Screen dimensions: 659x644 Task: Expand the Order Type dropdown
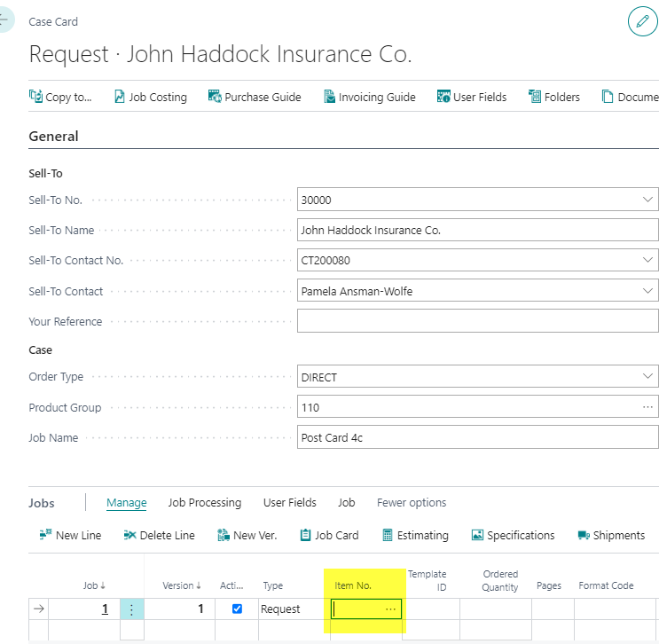647,376
